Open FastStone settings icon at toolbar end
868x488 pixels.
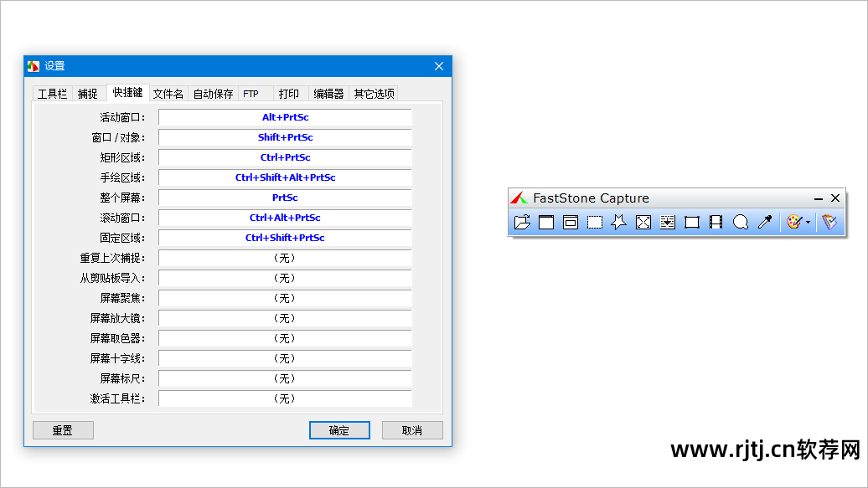pyautogui.click(x=829, y=222)
